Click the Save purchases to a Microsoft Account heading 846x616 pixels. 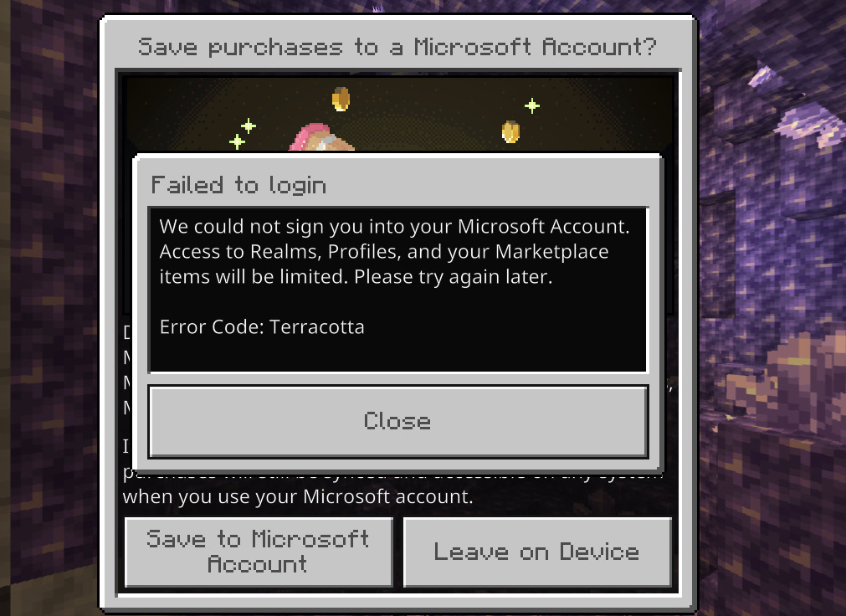click(397, 47)
